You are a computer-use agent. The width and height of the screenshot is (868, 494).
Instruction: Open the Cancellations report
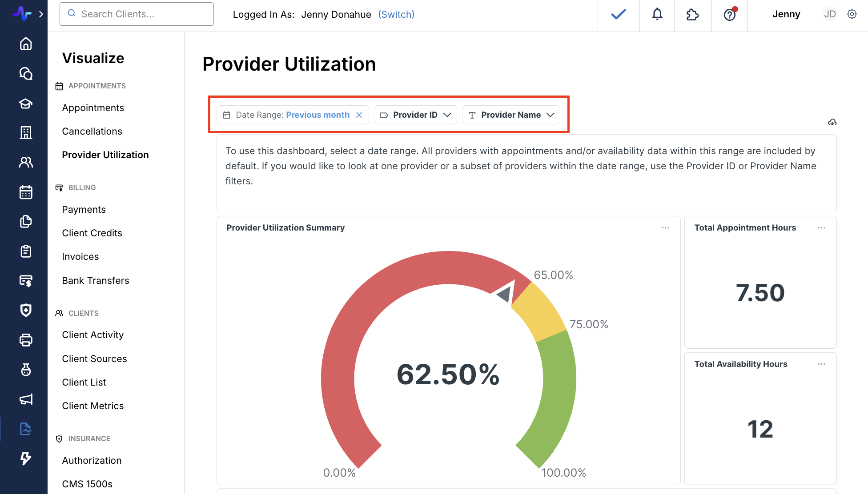[92, 131]
